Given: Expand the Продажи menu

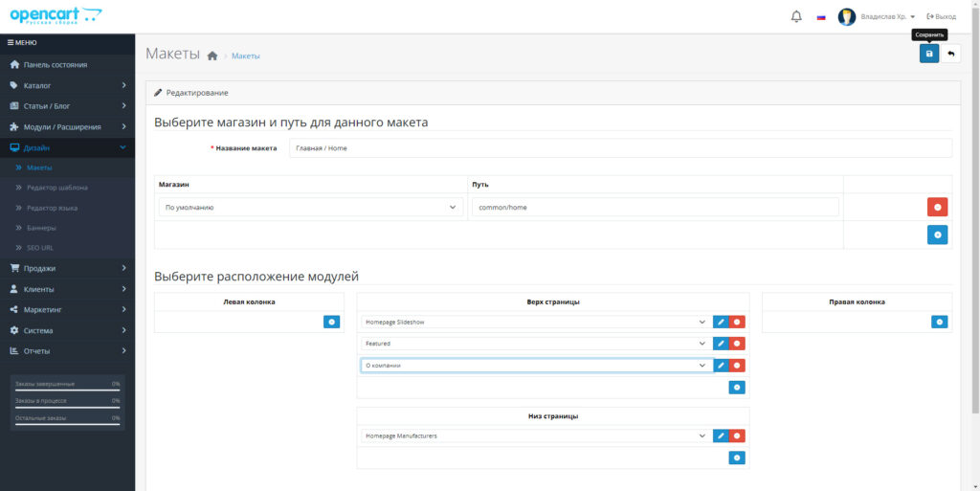Looking at the screenshot, I should (x=68, y=268).
